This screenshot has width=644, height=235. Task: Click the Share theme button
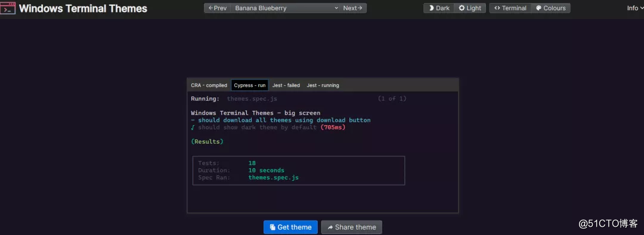pyautogui.click(x=352, y=227)
